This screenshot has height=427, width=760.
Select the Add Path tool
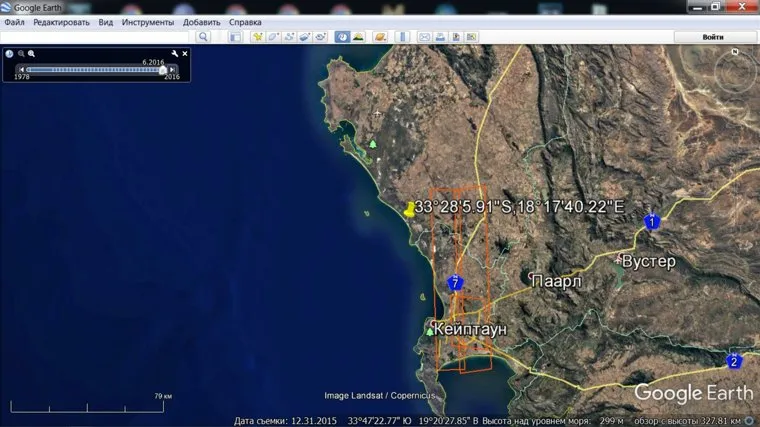(289, 37)
